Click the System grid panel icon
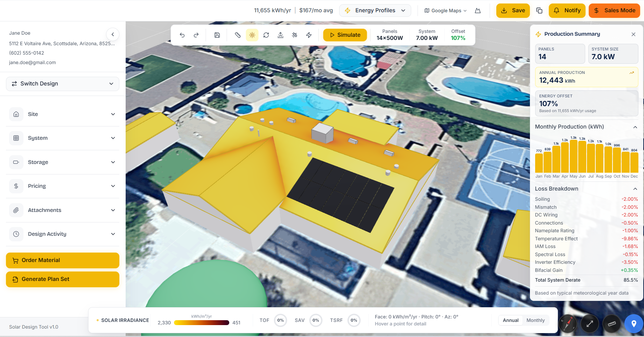Screen dimensions: 644x337 16,138
